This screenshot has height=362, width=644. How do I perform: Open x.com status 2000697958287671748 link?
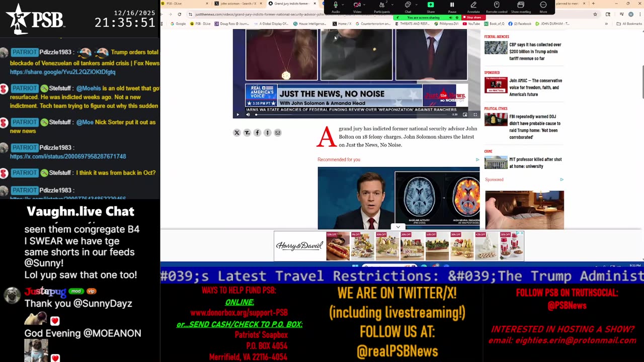[x=68, y=156]
